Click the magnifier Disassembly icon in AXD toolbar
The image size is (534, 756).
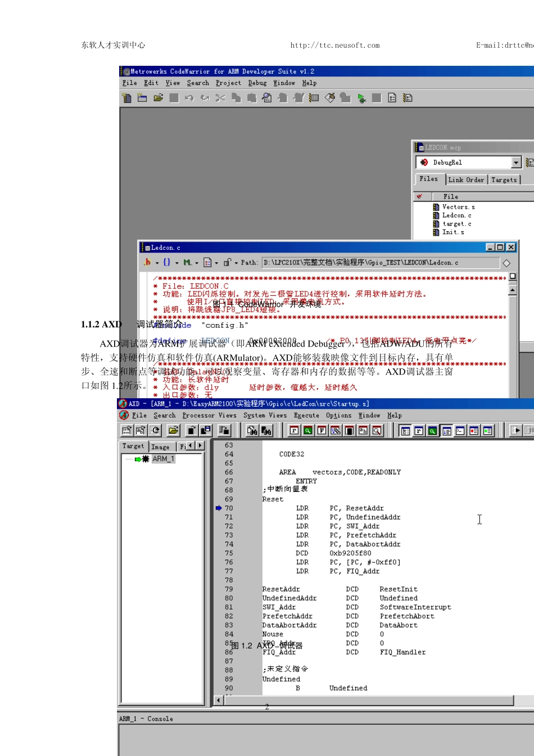[377, 430]
